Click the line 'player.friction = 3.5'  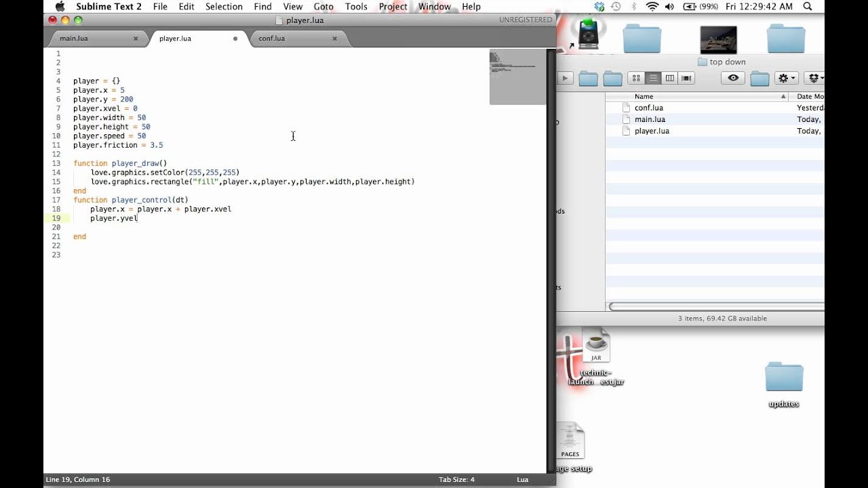(118, 145)
